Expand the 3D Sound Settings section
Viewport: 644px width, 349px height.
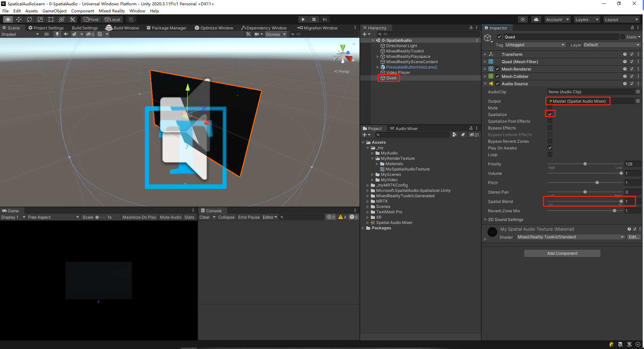[505, 220]
